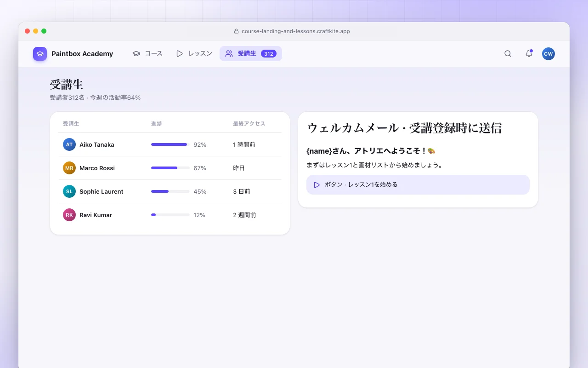Click the RK avatar for Ravi Kumar

pyautogui.click(x=69, y=215)
